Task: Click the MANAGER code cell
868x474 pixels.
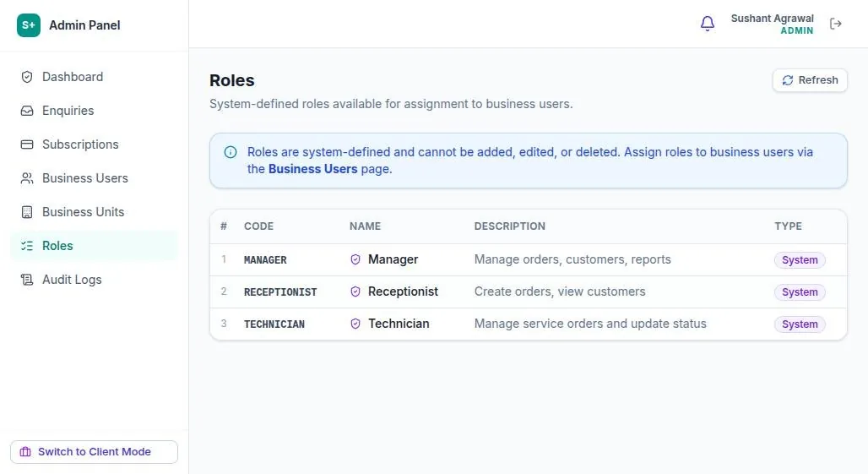Action: pos(265,259)
